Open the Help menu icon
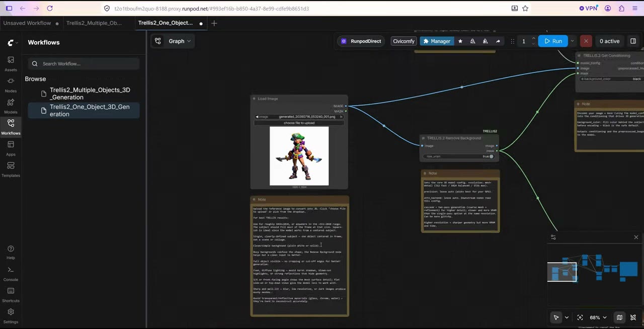The image size is (644, 329). tap(11, 252)
